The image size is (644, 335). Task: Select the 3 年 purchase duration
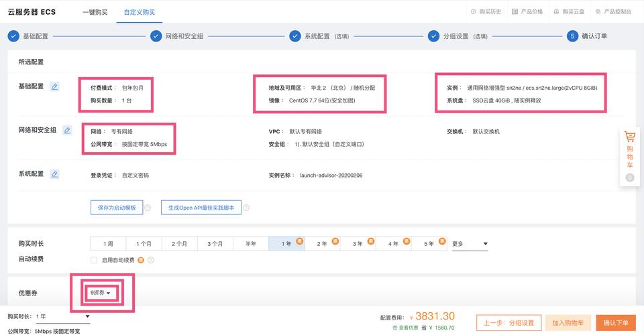(x=358, y=244)
